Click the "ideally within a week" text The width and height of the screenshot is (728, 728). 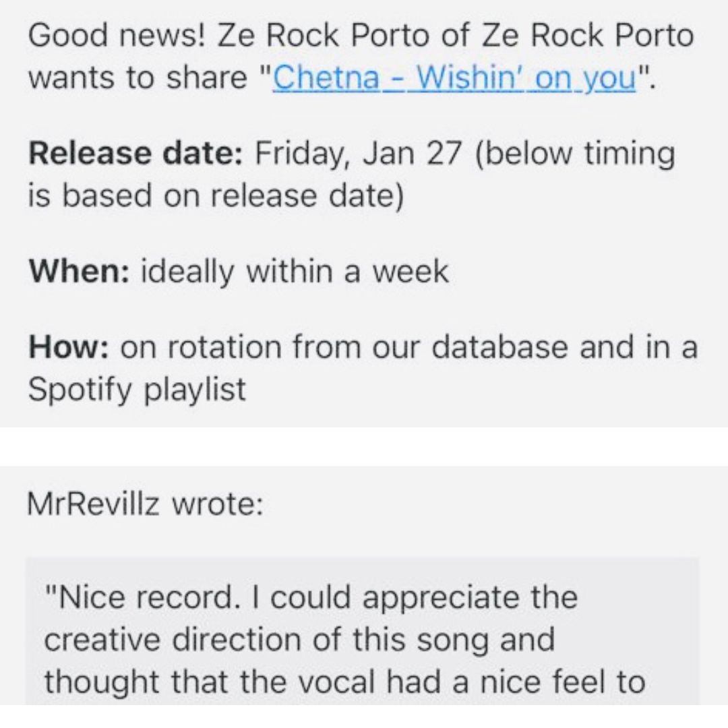(x=295, y=272)
